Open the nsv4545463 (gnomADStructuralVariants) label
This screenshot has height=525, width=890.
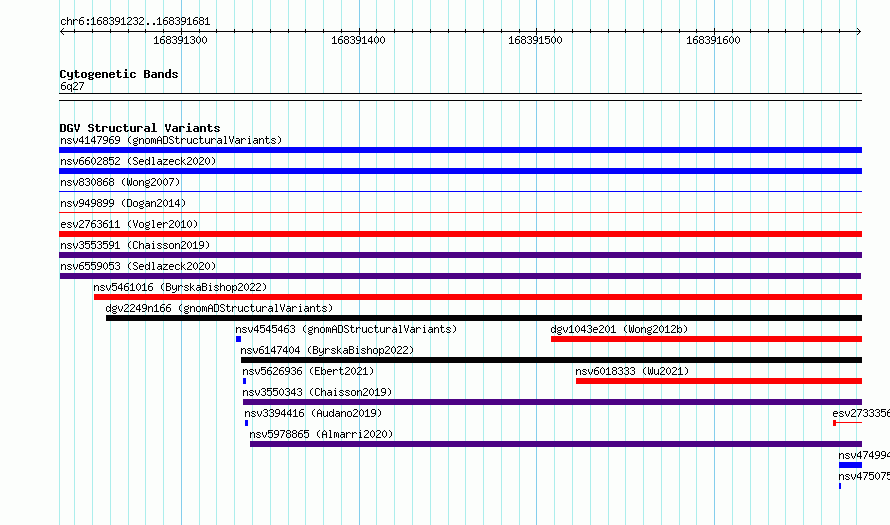pos(346,329)
